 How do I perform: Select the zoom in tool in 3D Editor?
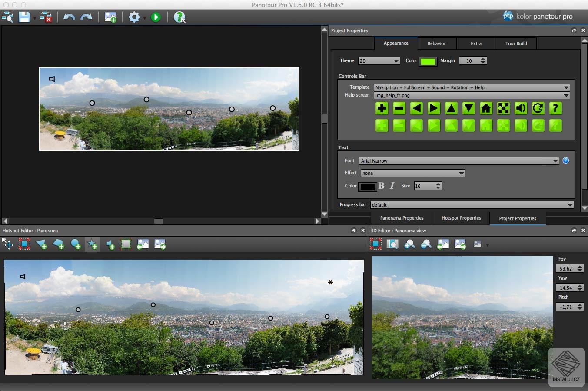(x=409, y=244)
